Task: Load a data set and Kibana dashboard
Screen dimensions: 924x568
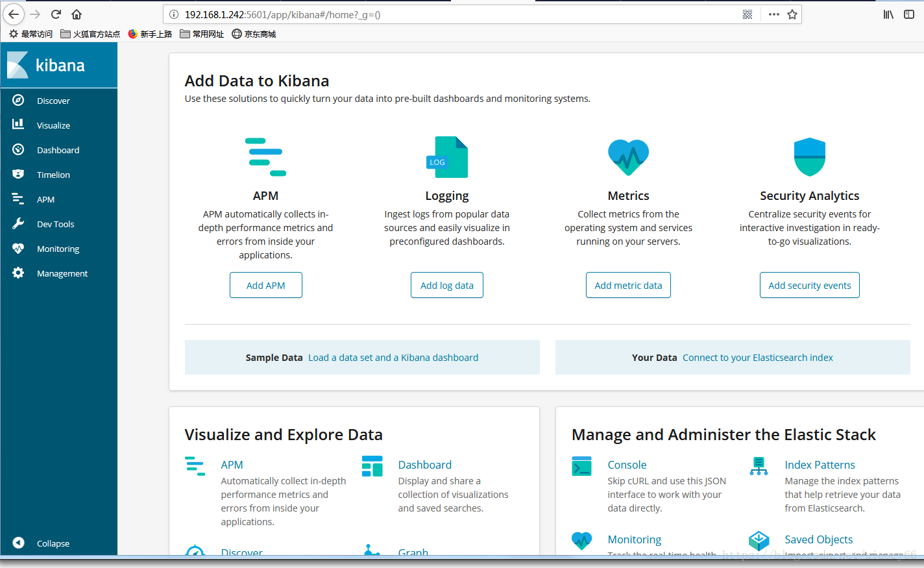Action: 393,358
